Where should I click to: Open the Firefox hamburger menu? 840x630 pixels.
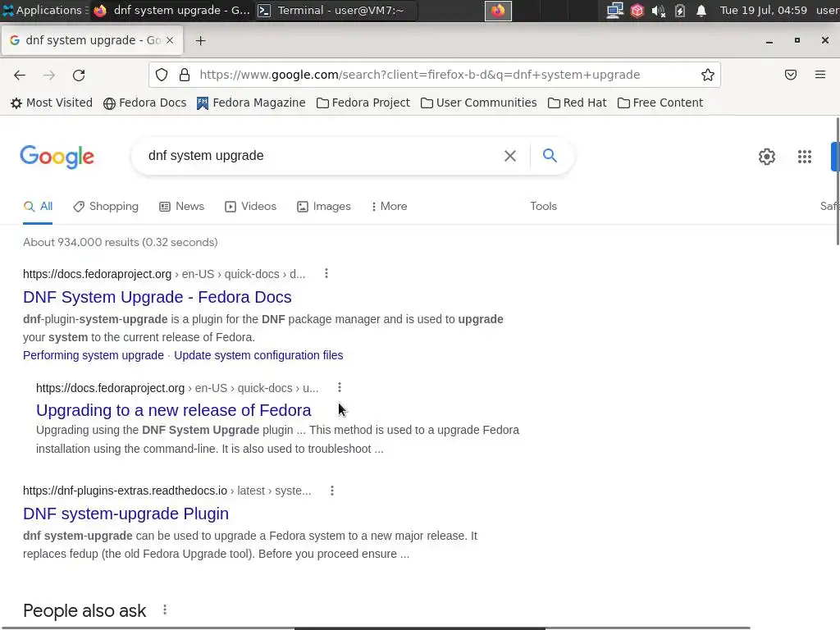click(820, 75)
